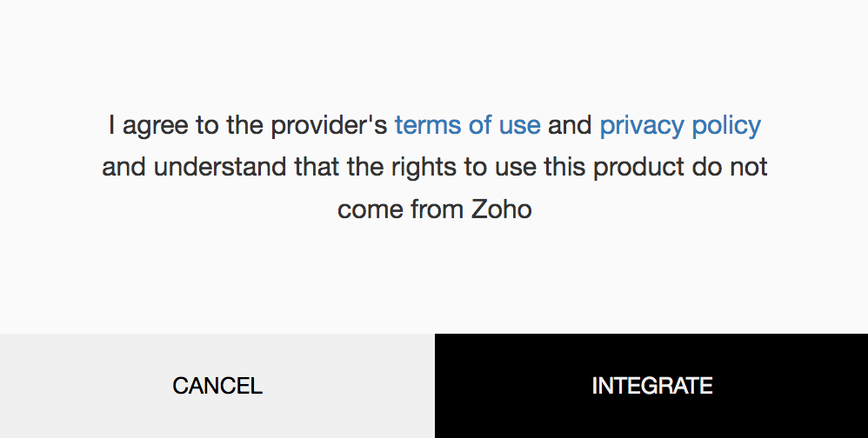
Task: Dismiss the dialog using CANCEL
Action: pos(217,386)
